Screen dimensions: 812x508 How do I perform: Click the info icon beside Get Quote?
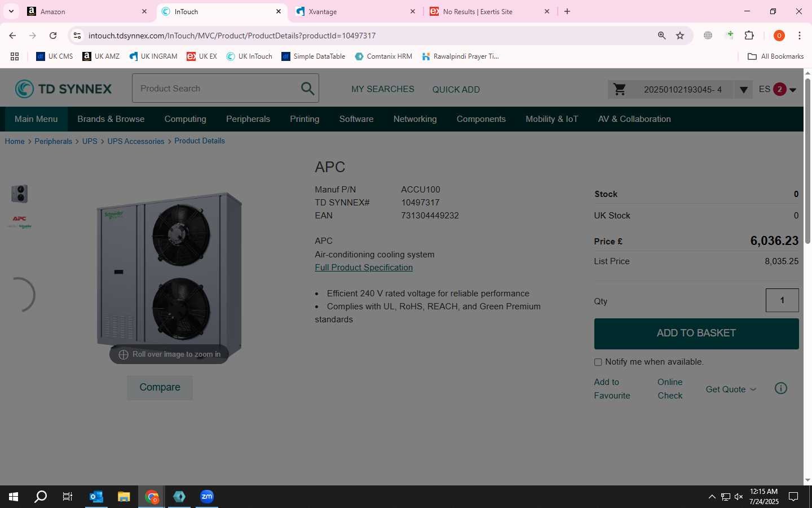[781, 388]
